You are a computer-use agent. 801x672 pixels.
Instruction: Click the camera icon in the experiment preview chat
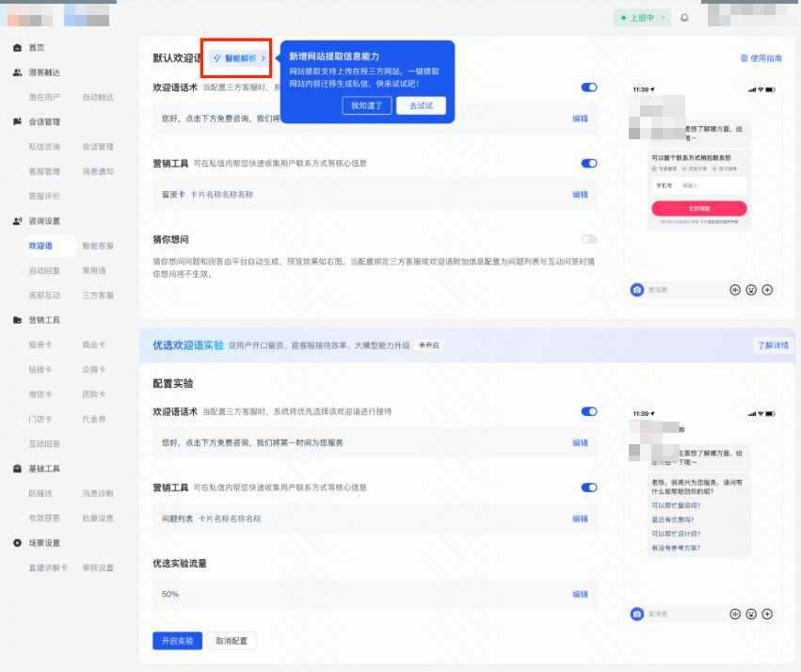(x=636, y=614)
